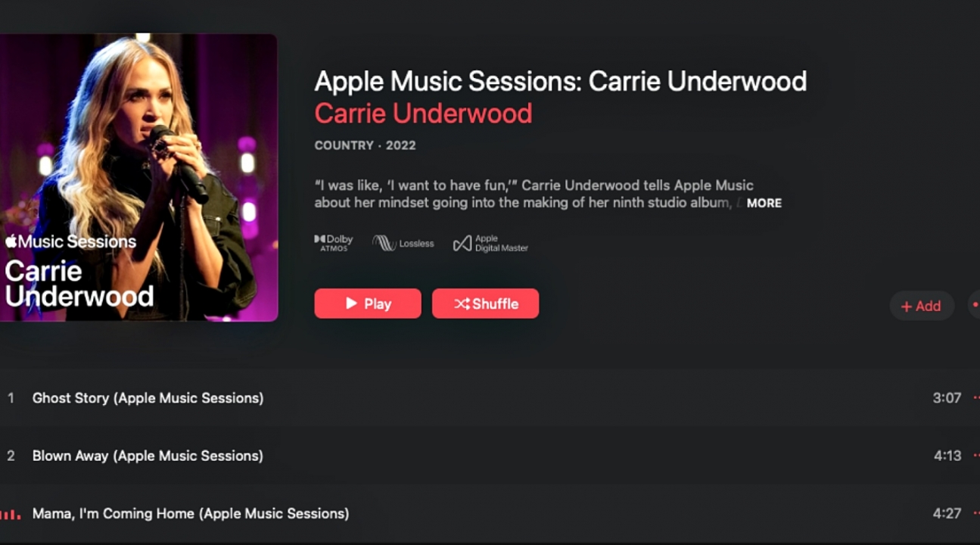
Task: Play the album with the Play button
Action: (x=368, y=304)
